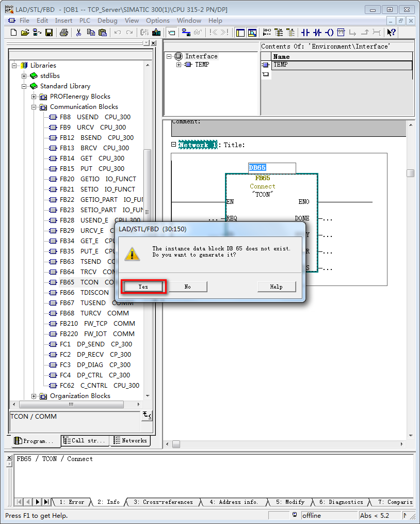The width and height of the screenshot is (420, 524).
Task: Close the message output pane with X
Action: (x=9, y=458)
